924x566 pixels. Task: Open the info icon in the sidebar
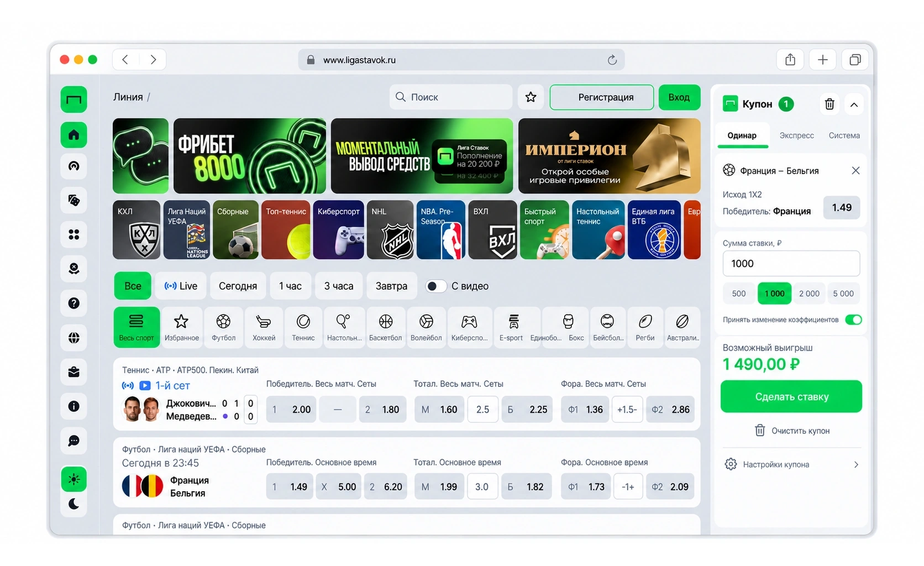(73, 406)
